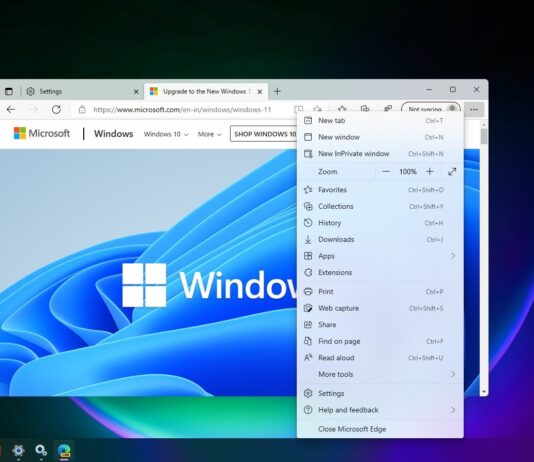Expand the Apps submenu arrow

[453, 256]
